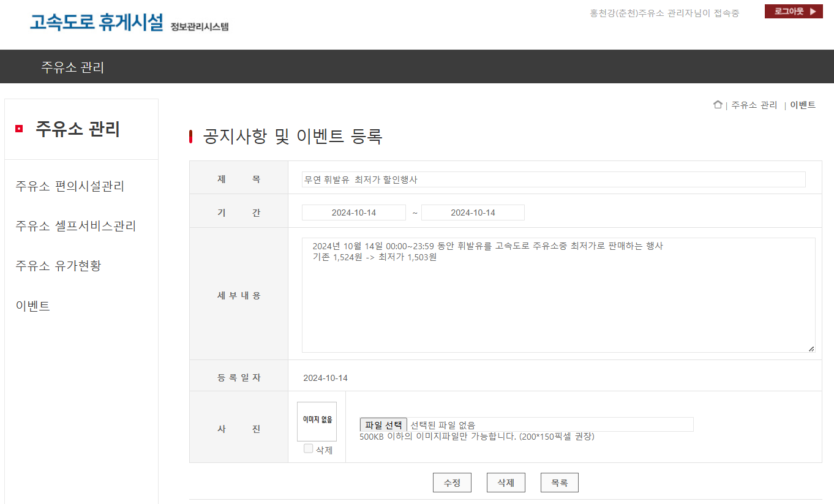Click the 삭제 button below the form
Image resolution: width=834 pixels, height=504 pixels.
point(506,483)
